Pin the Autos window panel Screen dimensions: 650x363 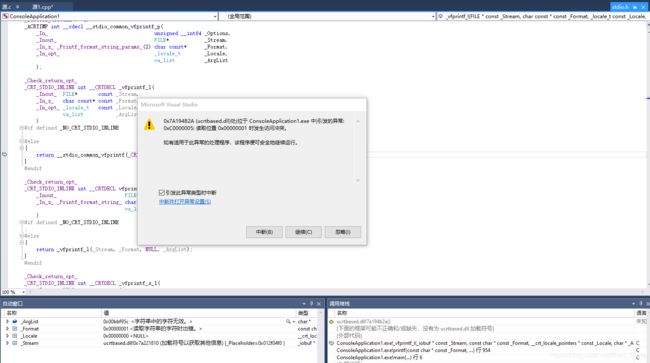pyautogui.click(x=311, y=304)
